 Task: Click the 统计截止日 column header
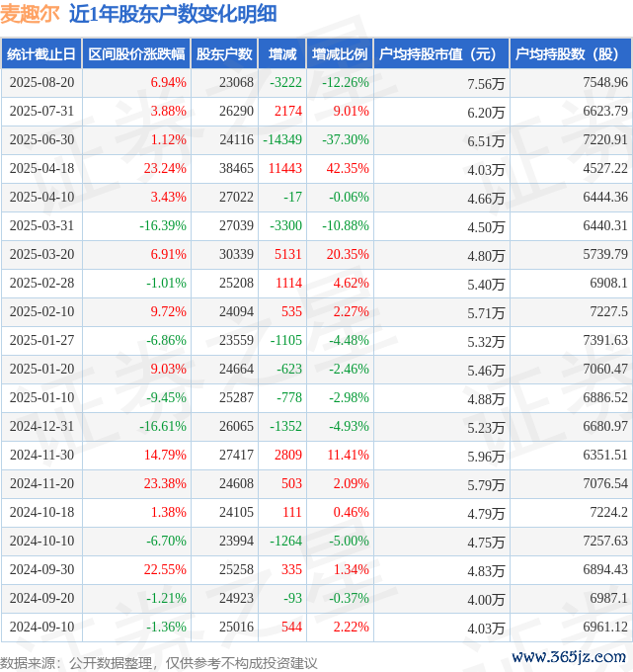pos(41,54)
